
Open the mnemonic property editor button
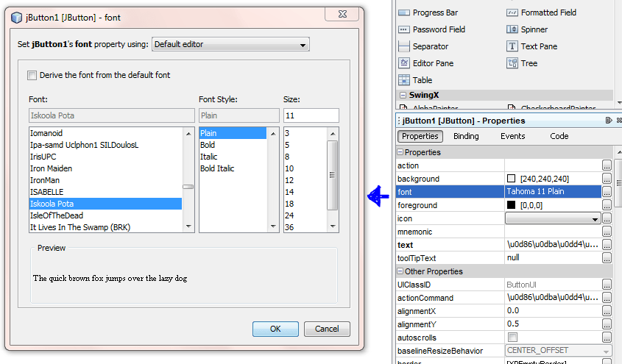(607, 232)
